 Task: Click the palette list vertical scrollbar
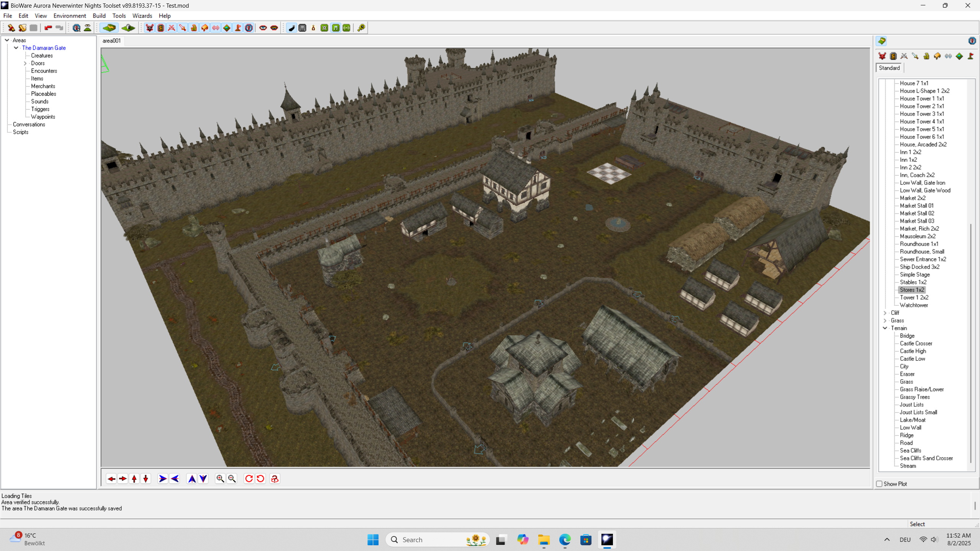[971, 343]
